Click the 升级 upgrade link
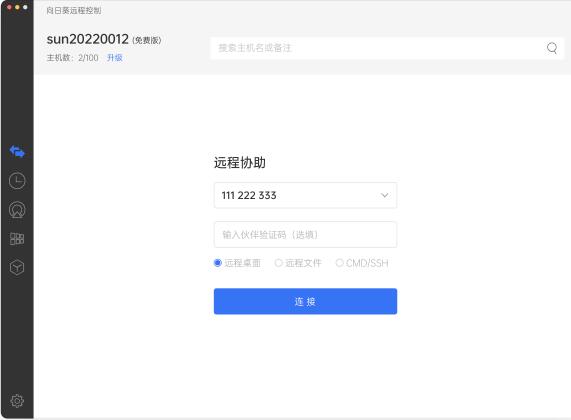 point(115,58)
